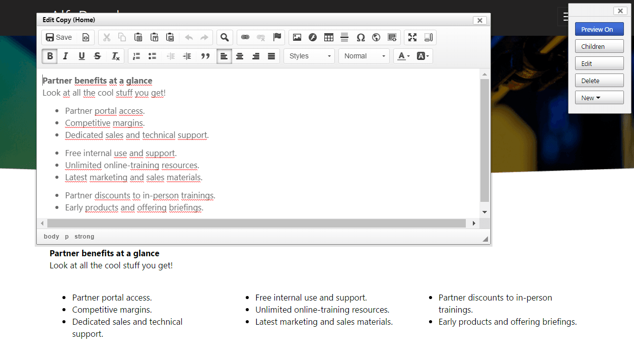This screenshot has height=364, width=634.
Task: Select Center alignment
Action: coord(240,56)
